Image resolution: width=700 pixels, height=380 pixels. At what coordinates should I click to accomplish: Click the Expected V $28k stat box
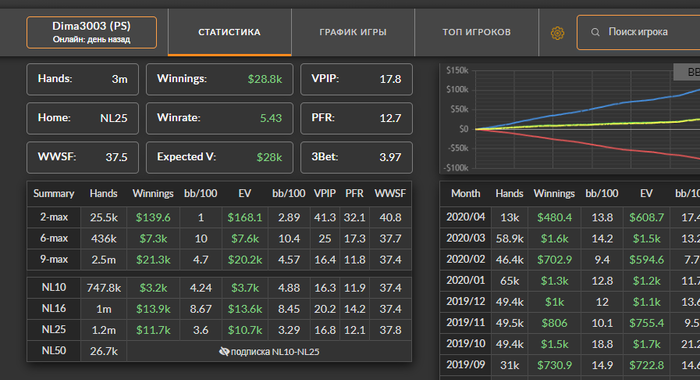(x=220, y=157)
